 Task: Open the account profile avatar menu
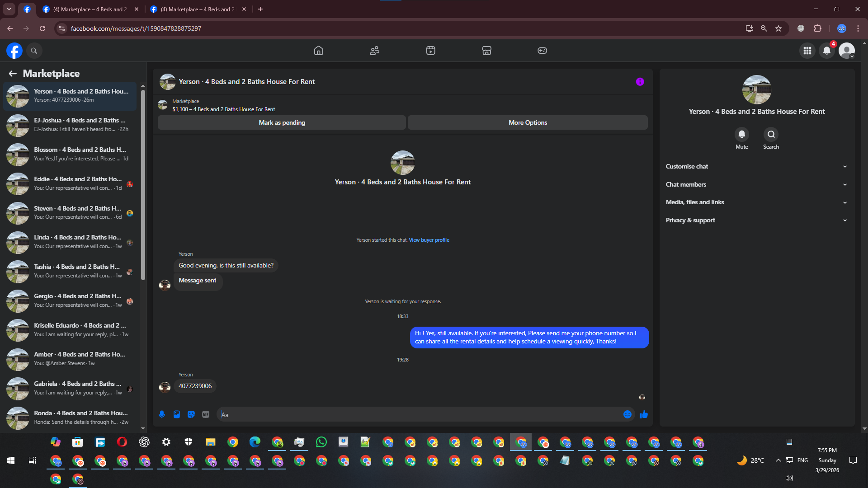(847, 51)
